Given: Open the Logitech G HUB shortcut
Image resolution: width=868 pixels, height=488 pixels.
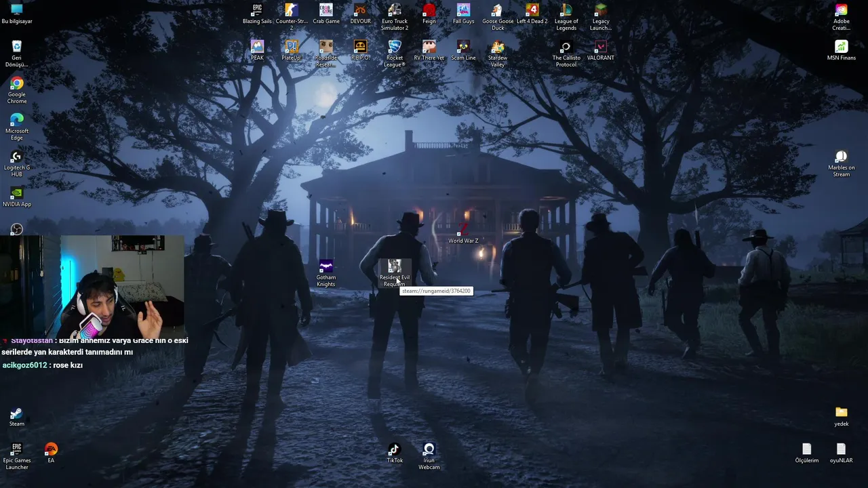Looking at the screenshot, I should pos(17,163).
